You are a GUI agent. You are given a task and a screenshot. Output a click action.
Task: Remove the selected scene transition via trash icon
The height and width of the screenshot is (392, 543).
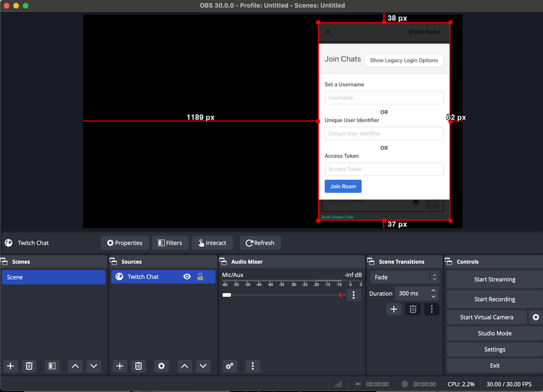coord(413,308)
